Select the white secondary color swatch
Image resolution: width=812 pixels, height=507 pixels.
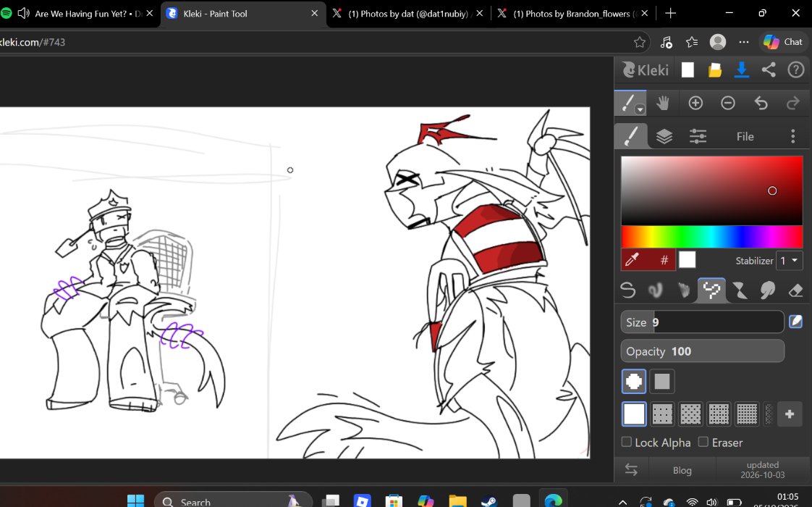[x=688, y=260]
